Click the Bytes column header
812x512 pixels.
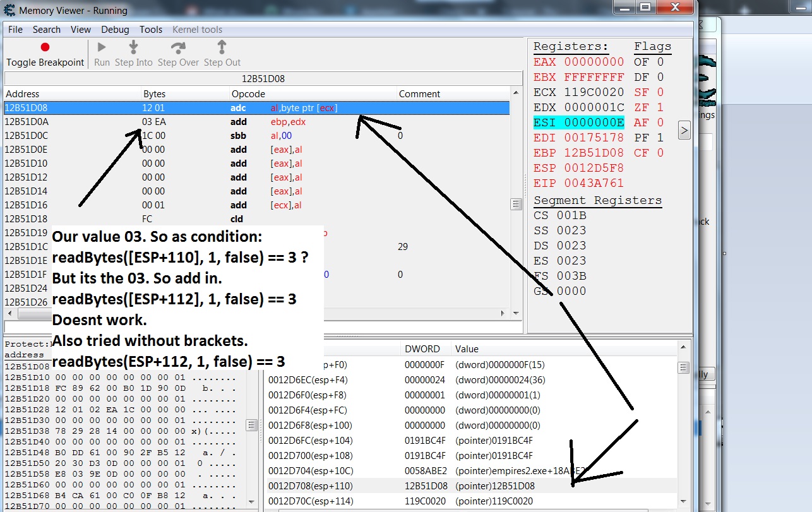click(155, 94)
